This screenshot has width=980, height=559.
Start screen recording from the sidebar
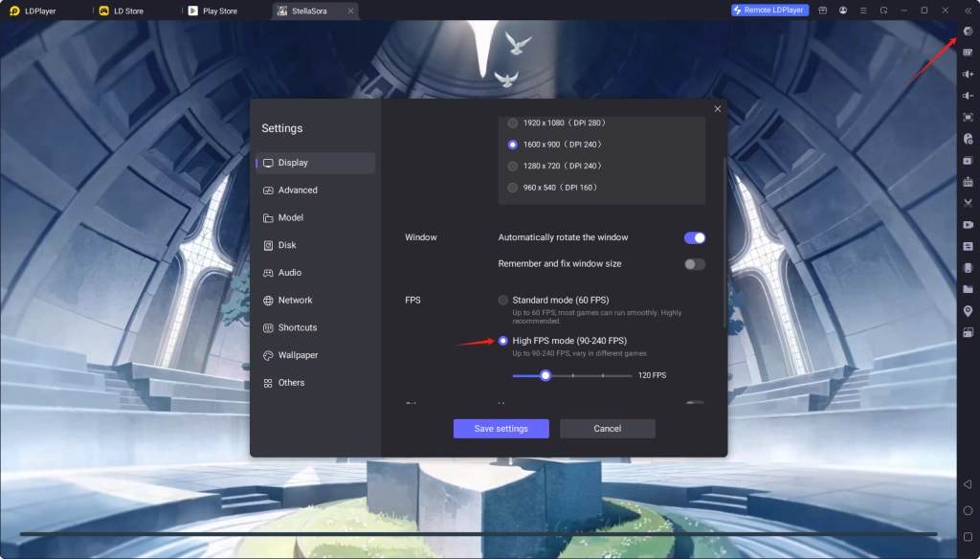click(968, 224)
